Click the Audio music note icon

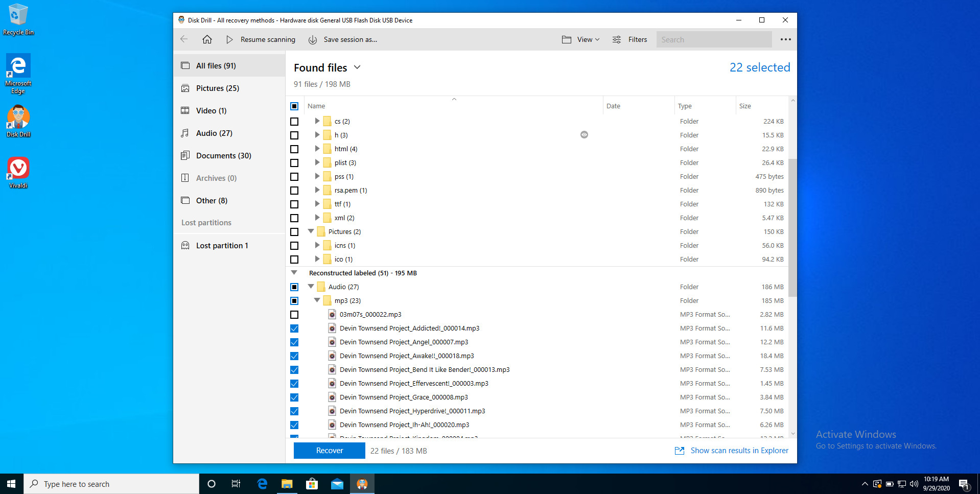[x=185, y=133]
